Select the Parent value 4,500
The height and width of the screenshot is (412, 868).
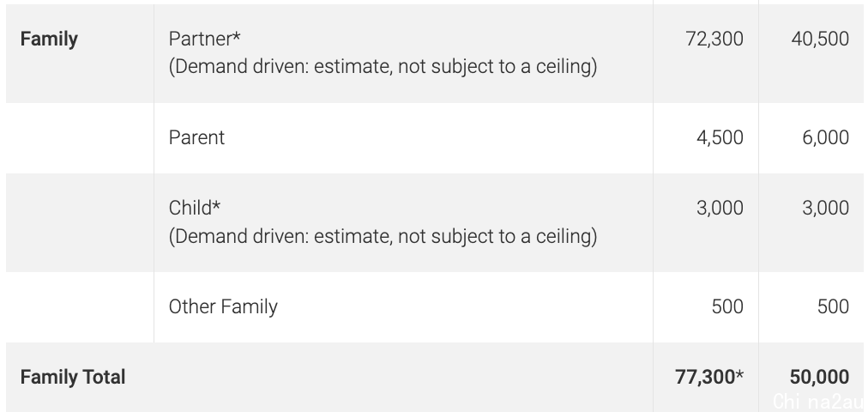click(x=720, y=137)
